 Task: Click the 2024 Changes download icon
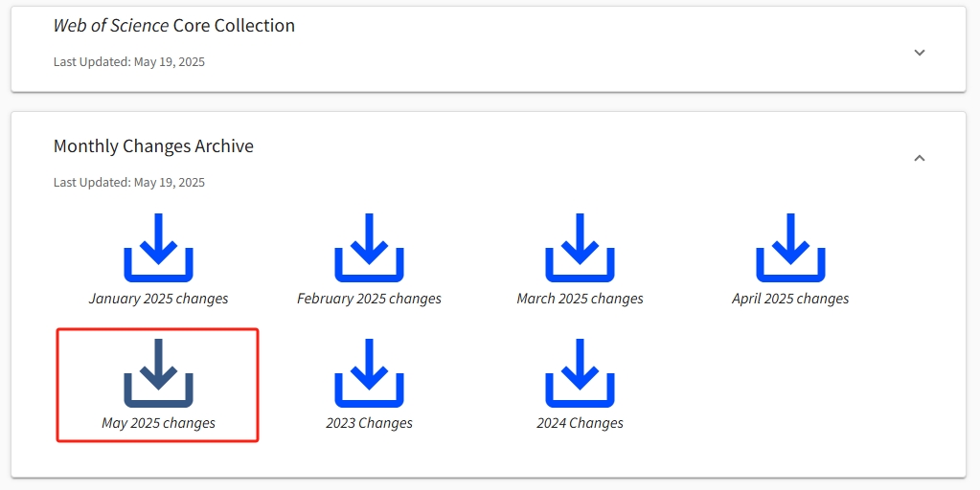(x=580, y=371)
